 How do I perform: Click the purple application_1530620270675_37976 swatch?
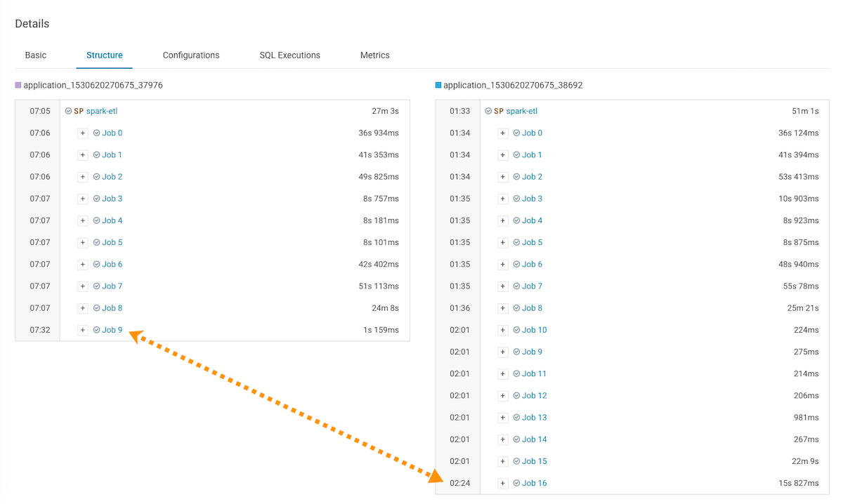click(x=18, y=86)
